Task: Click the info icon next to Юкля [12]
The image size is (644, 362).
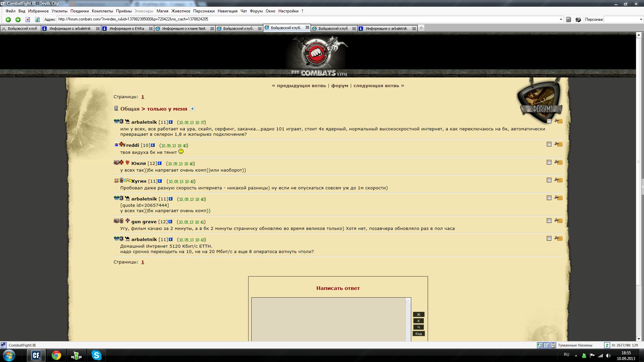Action: click(159, 163)
